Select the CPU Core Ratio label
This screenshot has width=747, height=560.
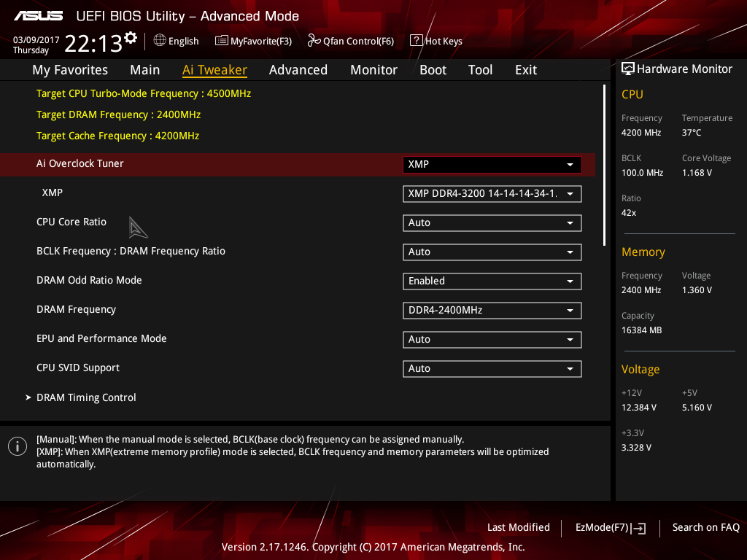click(71, 222)
